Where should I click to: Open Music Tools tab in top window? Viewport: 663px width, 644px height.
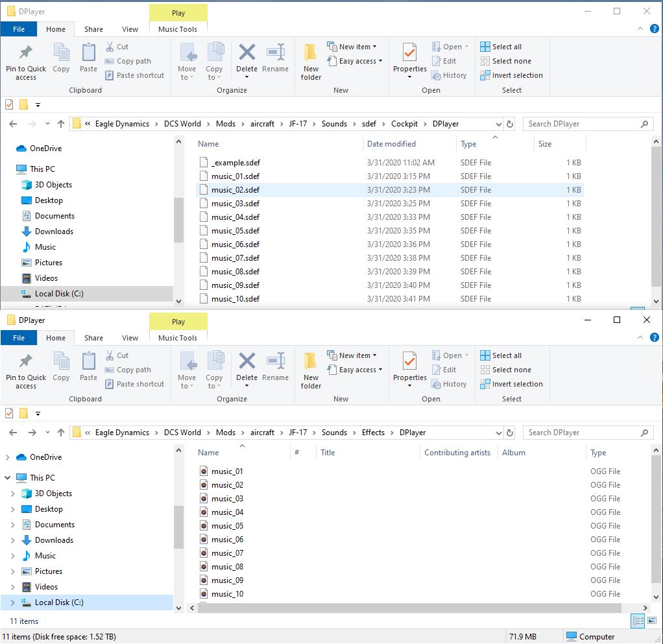(x=178, y=29)
